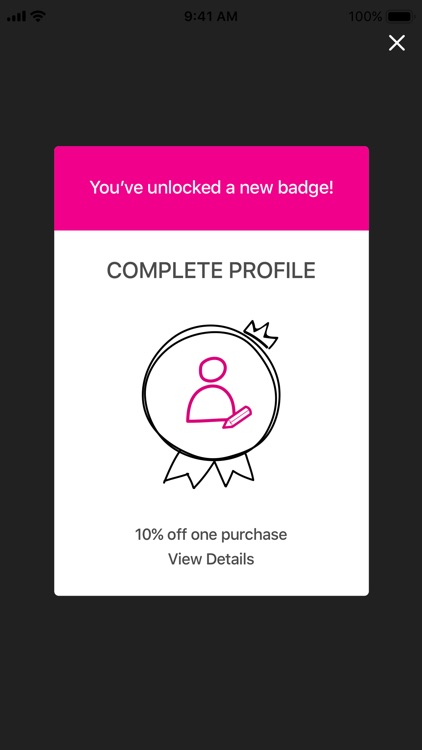Open the View Details link
Image resolution: width=422 pixels, height=750 pixels.
[x=211, y=559]
